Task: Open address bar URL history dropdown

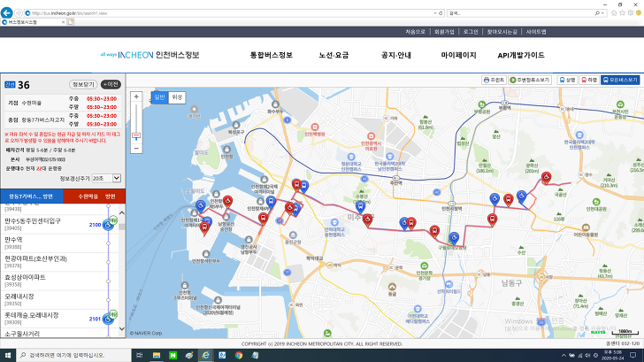Action: click(x=435, y=13)
